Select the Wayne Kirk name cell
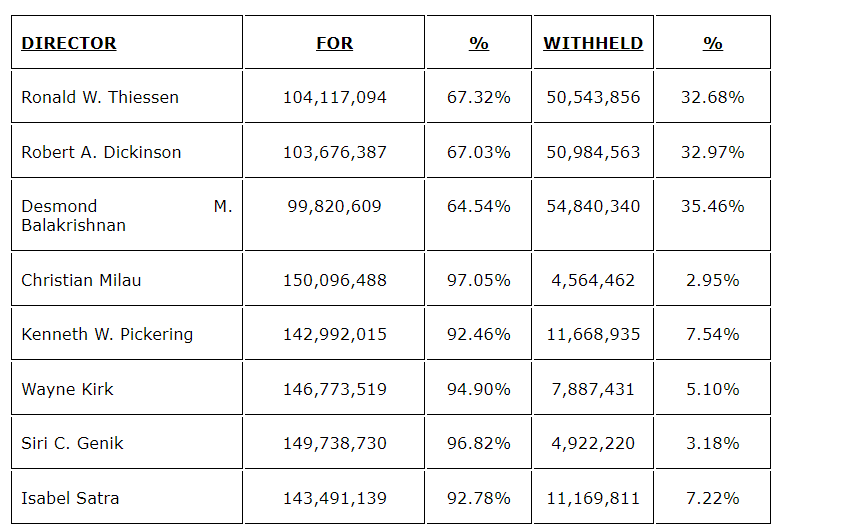The image size is (862, 530). click(67, 389)
